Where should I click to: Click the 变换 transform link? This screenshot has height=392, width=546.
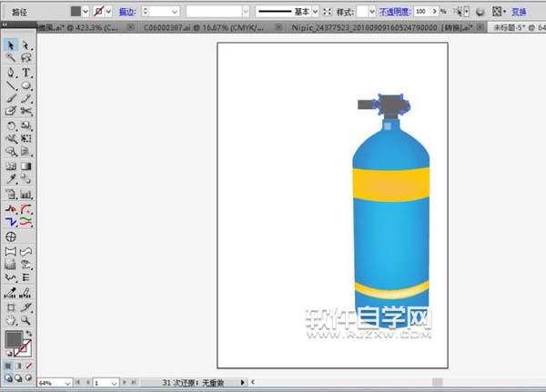point(519,12)
